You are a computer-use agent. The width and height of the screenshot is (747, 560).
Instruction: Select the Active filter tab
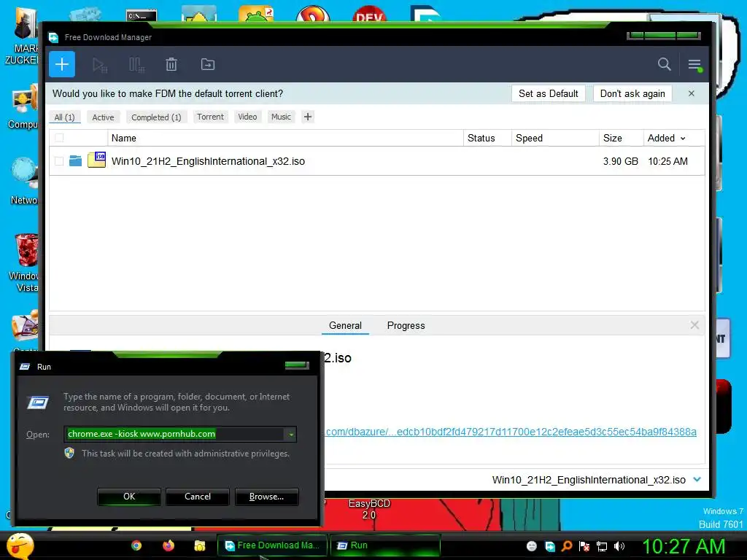(x=103, y=117)
